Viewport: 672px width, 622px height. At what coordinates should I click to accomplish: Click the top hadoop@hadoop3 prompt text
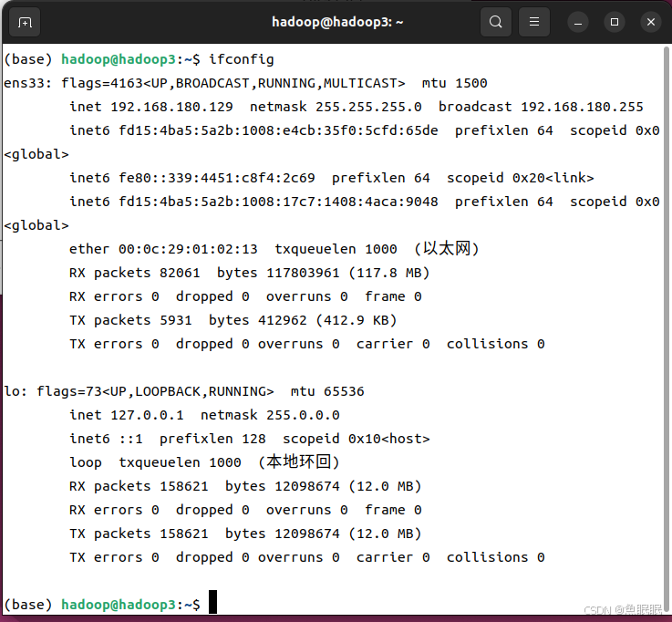tap(119, 59)
